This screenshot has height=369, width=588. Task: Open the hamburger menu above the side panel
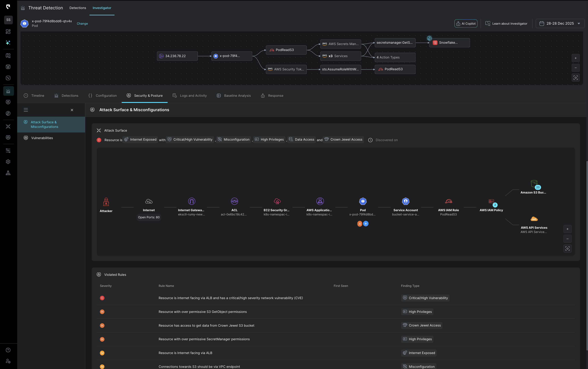[26, 110]
